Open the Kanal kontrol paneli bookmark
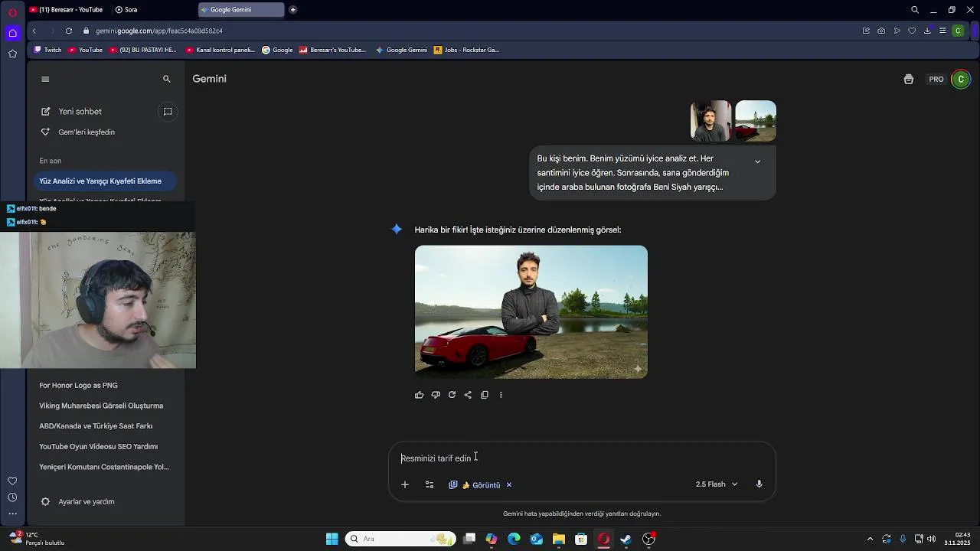The image size is (980, 551). coord(220,50)
